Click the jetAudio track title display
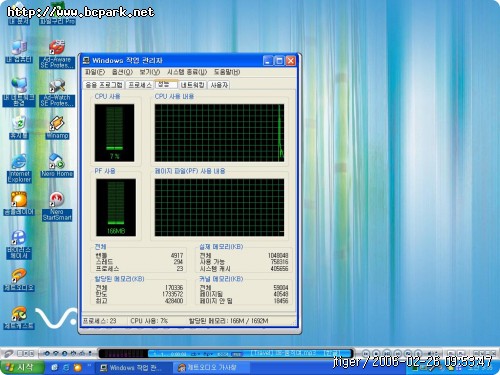 (x=295, y=353)
